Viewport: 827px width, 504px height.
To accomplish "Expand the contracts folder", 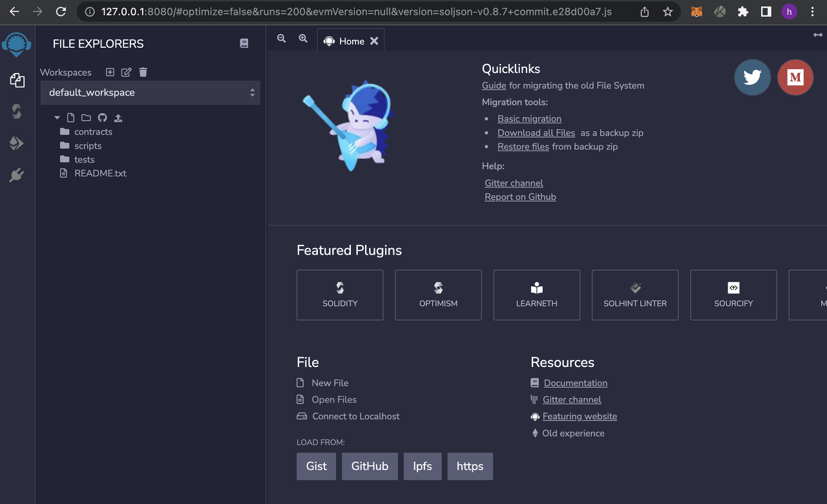I will click(93, 132).
